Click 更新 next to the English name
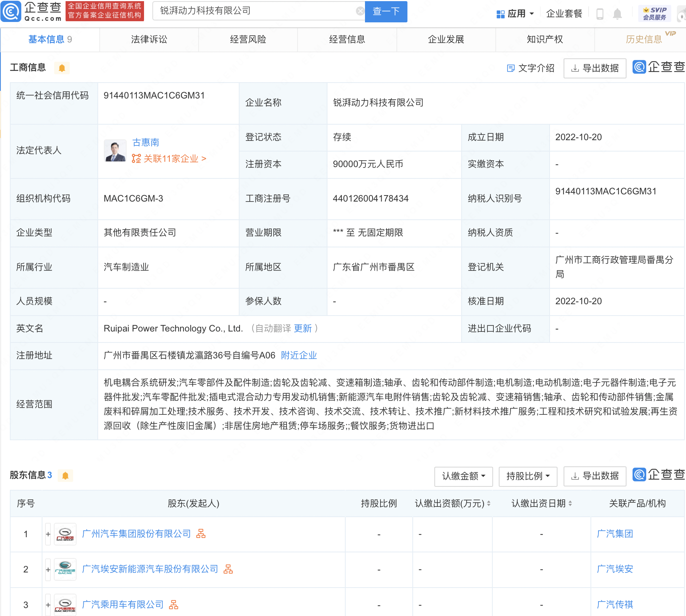 303,328
